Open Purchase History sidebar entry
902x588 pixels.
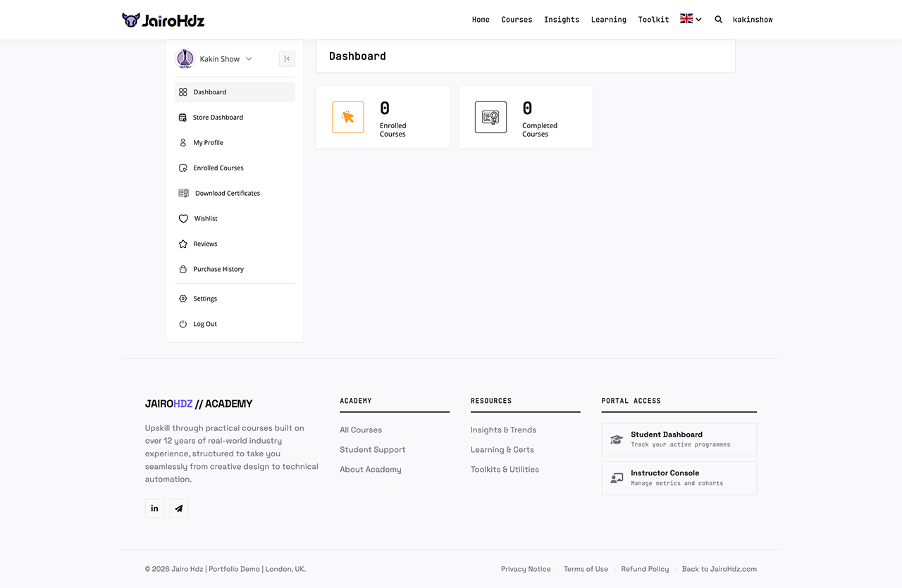point(235,270)
